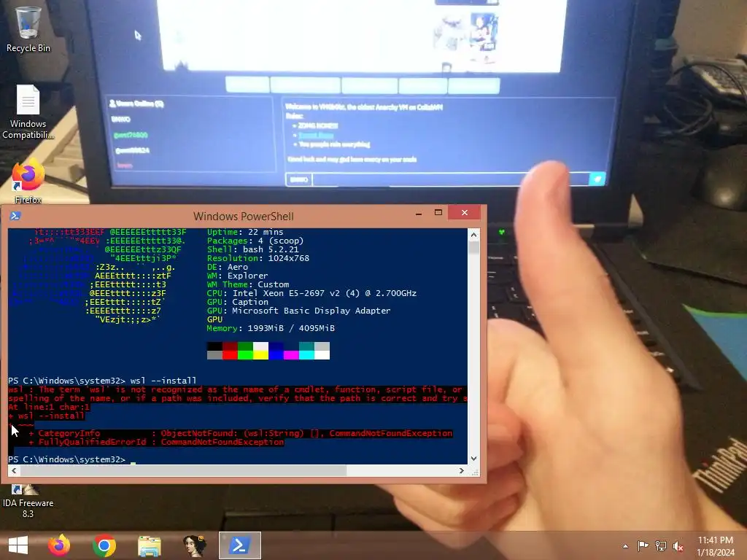Select the PowerShell taskbar button
The height and width of the screenshot is (560, 747).
point(239,545)
